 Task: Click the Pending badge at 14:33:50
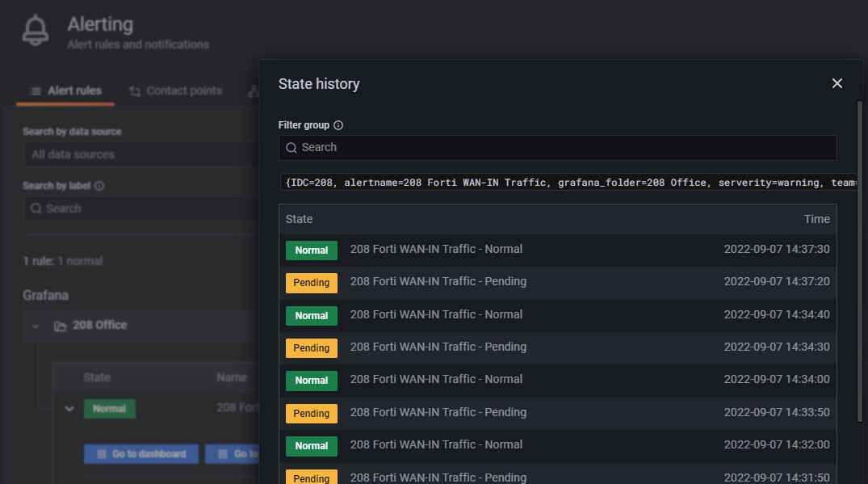coord(311,414)
